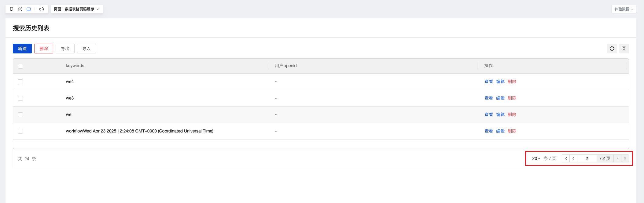Toggle the select-all header checkbox

(x=20, y=66)
